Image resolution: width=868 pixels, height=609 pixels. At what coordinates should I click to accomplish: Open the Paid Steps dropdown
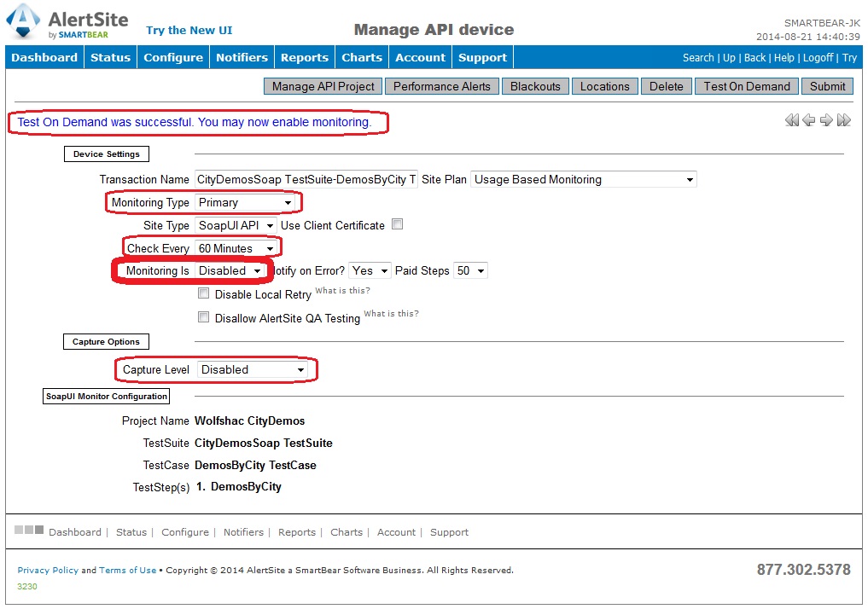(x=470, y=270)
